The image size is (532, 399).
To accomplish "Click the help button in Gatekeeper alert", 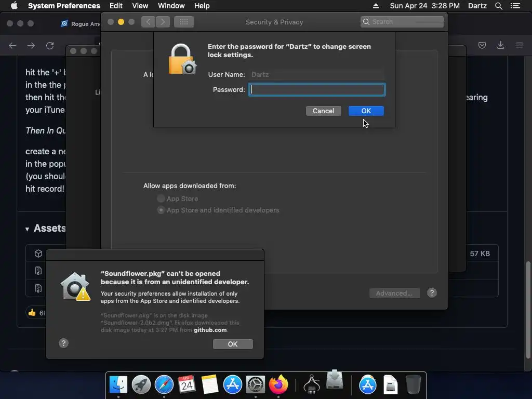I will click(63, 343).
